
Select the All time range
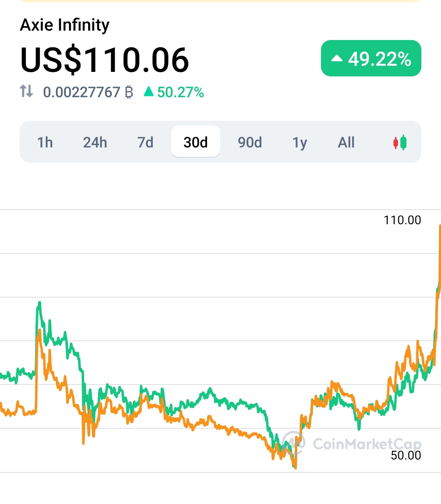[x=346, y=143]
